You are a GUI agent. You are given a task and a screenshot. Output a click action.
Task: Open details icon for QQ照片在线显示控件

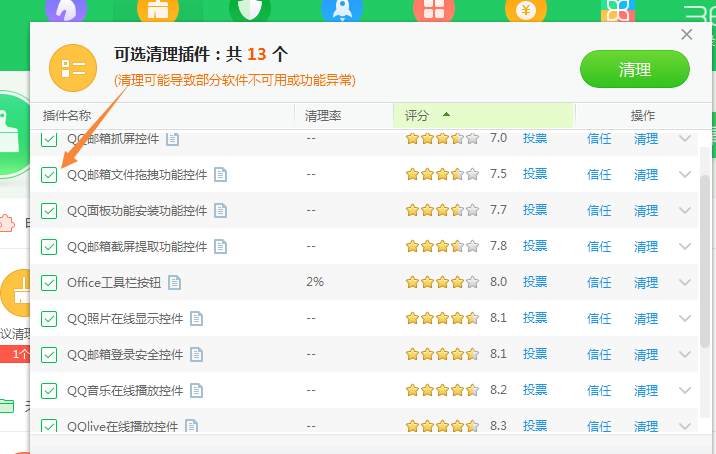point(196,318)
